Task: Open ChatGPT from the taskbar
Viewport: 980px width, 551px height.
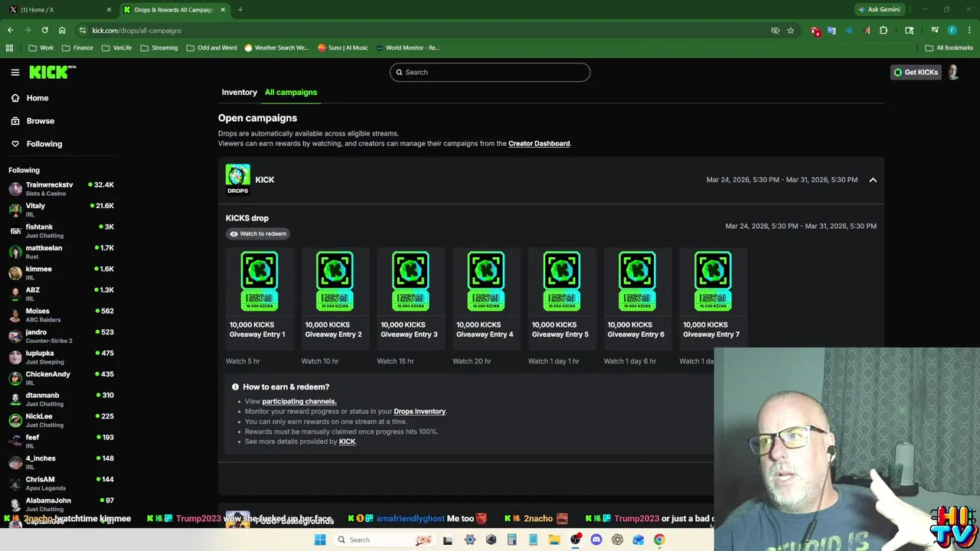Action: (617, 540)
